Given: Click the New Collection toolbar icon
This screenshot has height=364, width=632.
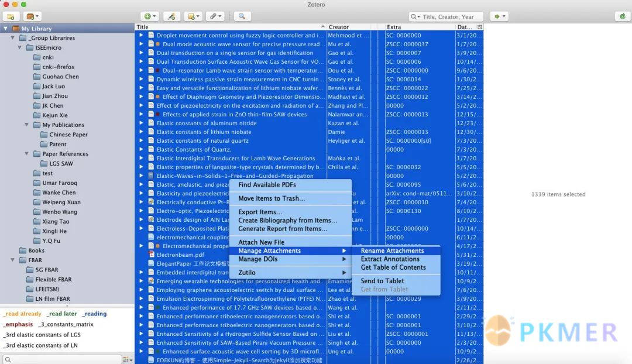Looking at the screenshot, I should [x=11, y=16].
